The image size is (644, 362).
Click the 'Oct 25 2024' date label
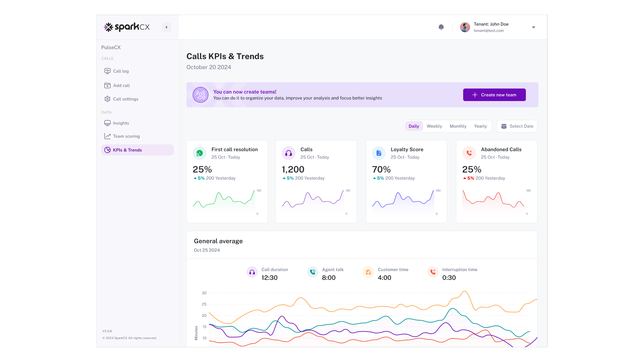(x=207, y=250)
